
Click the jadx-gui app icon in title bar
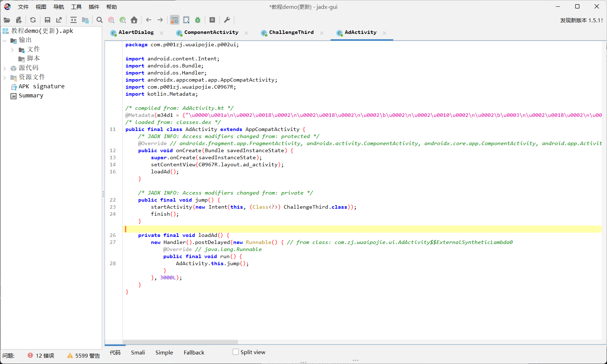[7, 7]
